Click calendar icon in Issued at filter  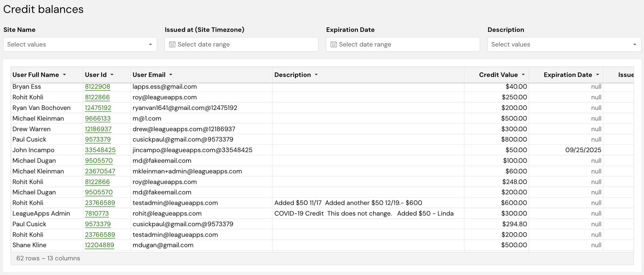[x=172, y=44]
